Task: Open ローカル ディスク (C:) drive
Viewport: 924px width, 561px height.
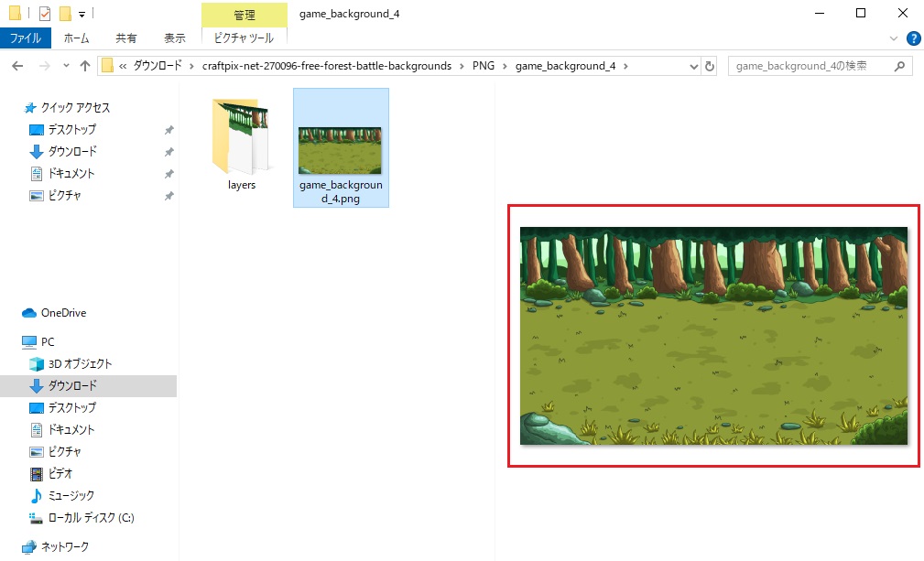Action: [82, 518]
